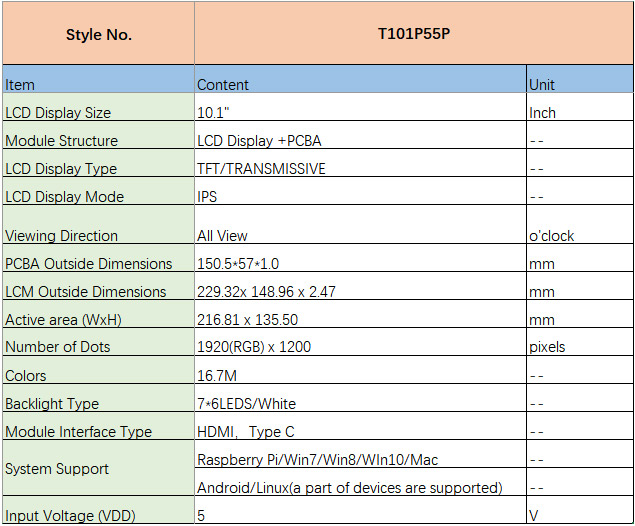Select the 'Raspberry Pi/Win7/Win8/WIn10/Mac' cell
Image resolution: width=635 pixels, height=526 pixels.
317,460
